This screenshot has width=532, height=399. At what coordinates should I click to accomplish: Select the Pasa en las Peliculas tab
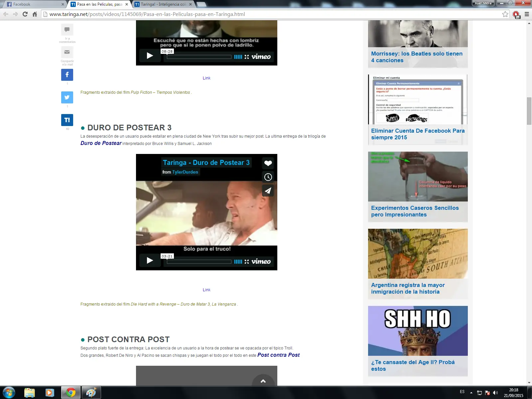(x=99, y=4)
